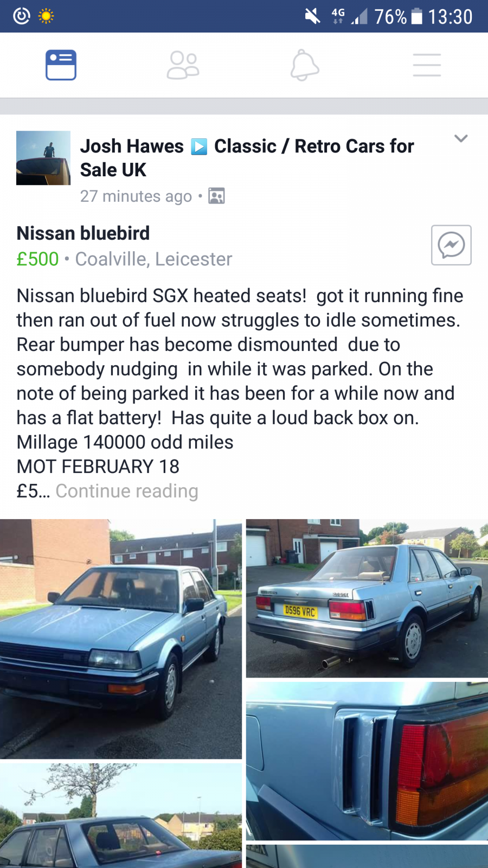Message seller via Messenger icon
488x868 pixels.
pos(451,245)
